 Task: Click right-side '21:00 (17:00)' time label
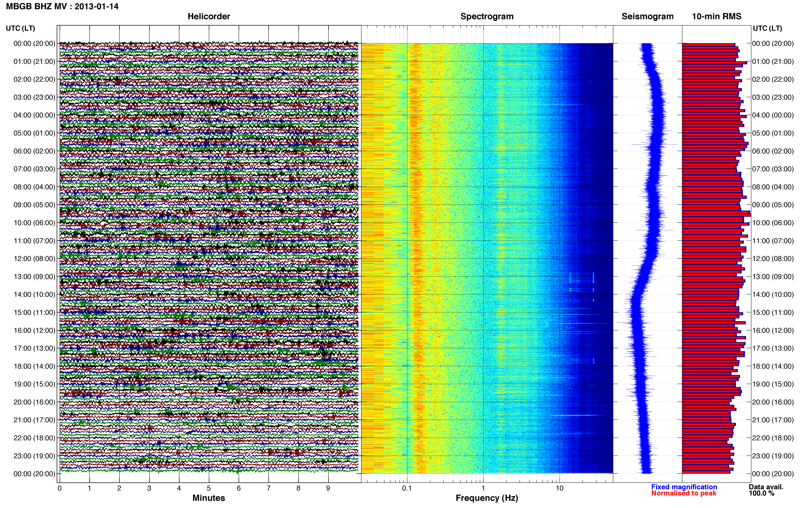click(x=773, y=420)
